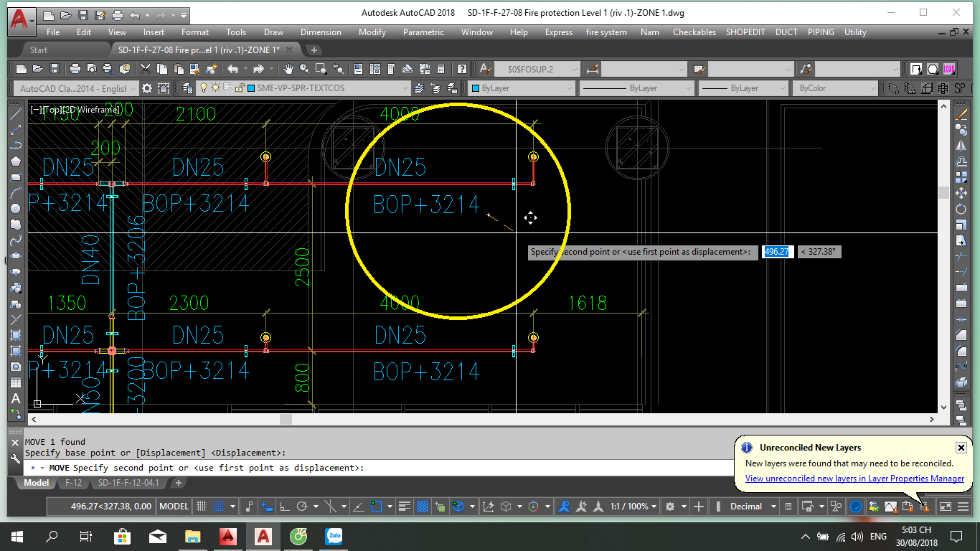
Task: Click the MODEL button in status bar
Action: (174, 507)
